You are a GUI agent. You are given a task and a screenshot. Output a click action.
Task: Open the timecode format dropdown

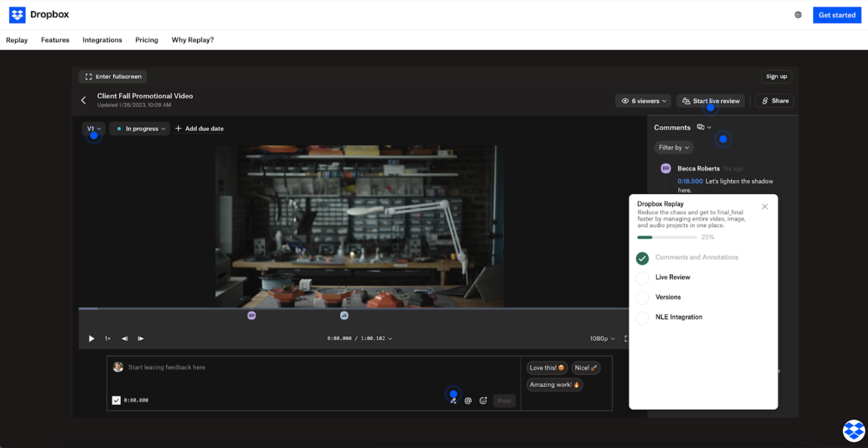360,338
